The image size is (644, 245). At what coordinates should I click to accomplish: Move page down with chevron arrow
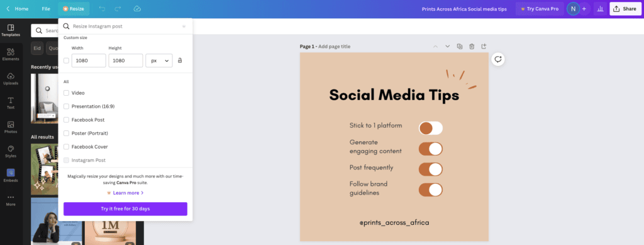[448, 47]
